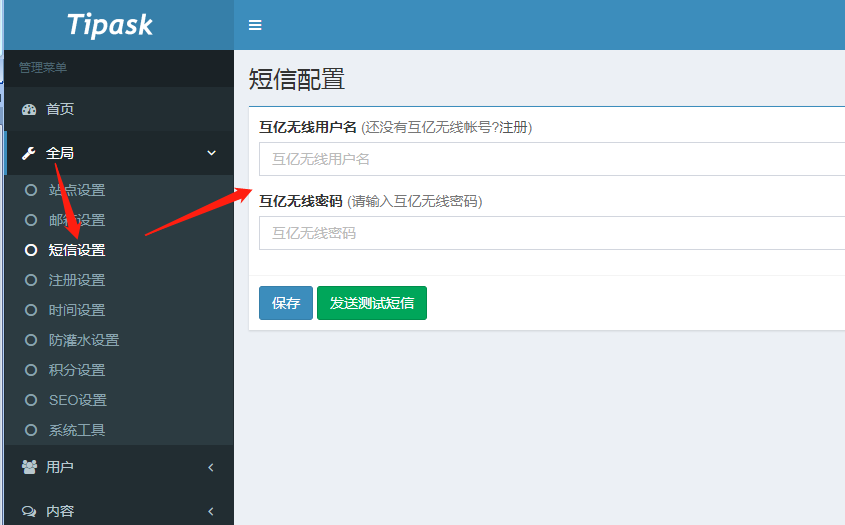Click the chat bubbles icon beside 内容

29,511
